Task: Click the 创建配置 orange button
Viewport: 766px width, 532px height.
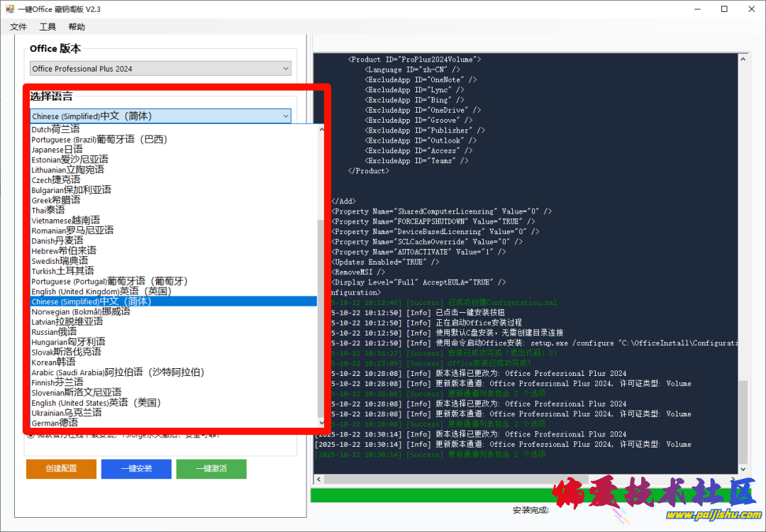Action: click(x=61, y=469)
